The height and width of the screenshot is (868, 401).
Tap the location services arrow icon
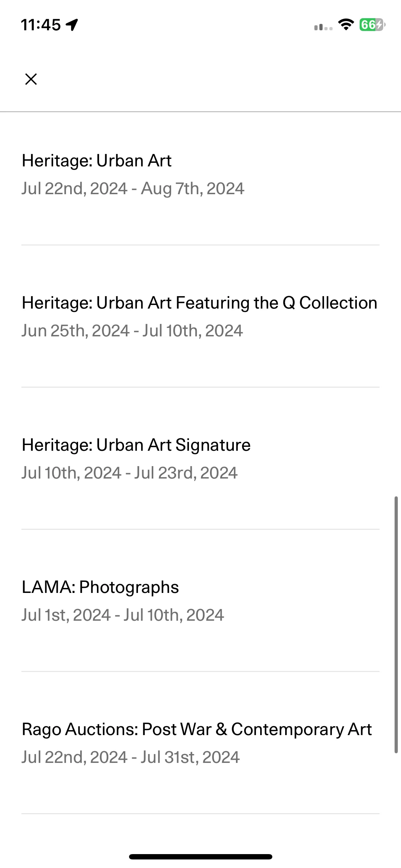[x=72, y=25]
